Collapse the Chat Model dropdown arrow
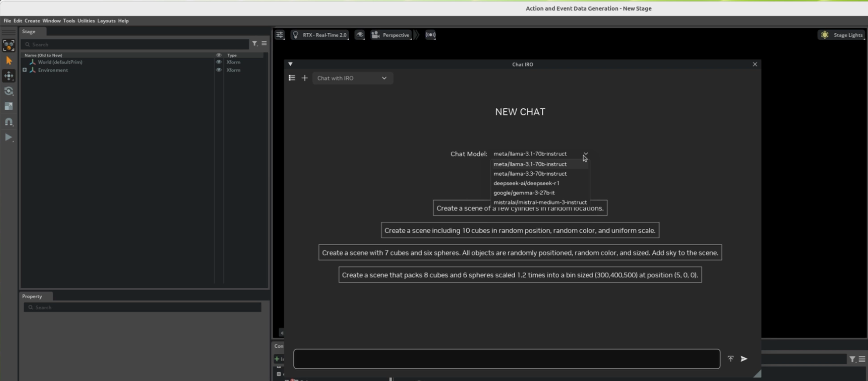 (x=585, y=154)
